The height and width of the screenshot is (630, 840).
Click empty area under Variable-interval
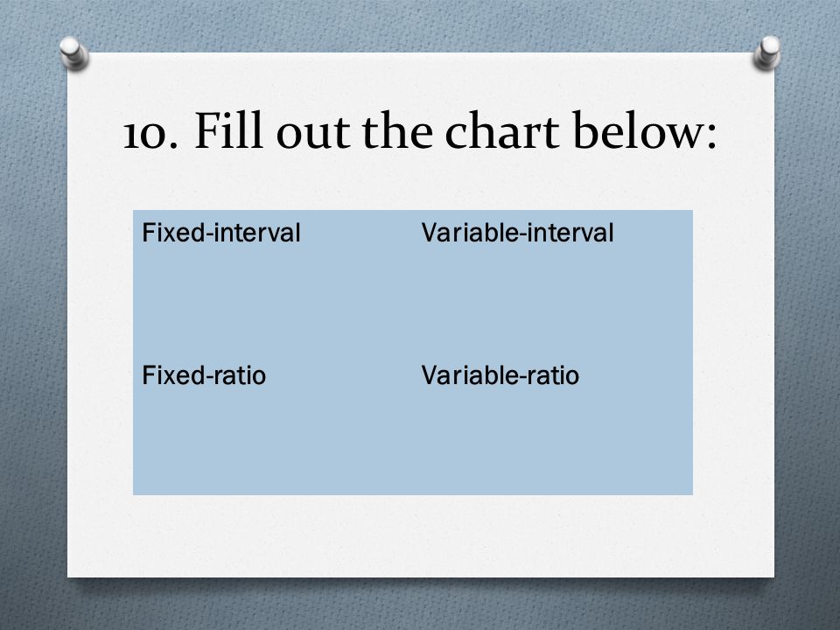[x=552, y=300]
